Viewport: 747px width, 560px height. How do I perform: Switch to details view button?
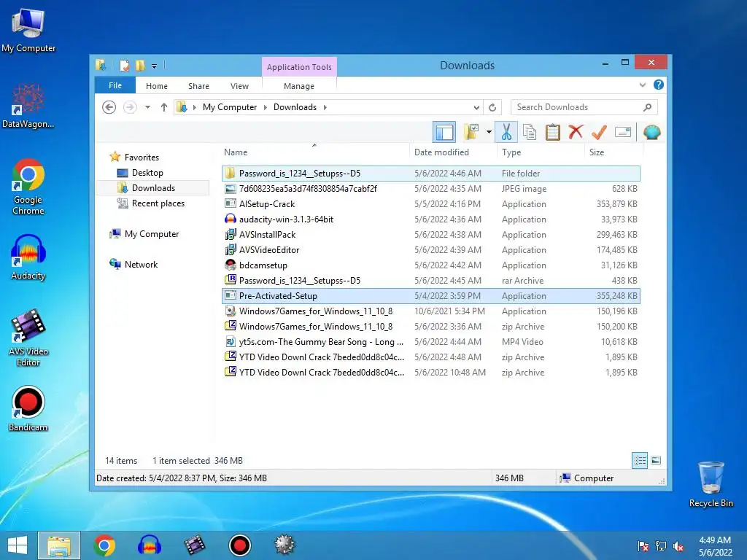[640, 460]
